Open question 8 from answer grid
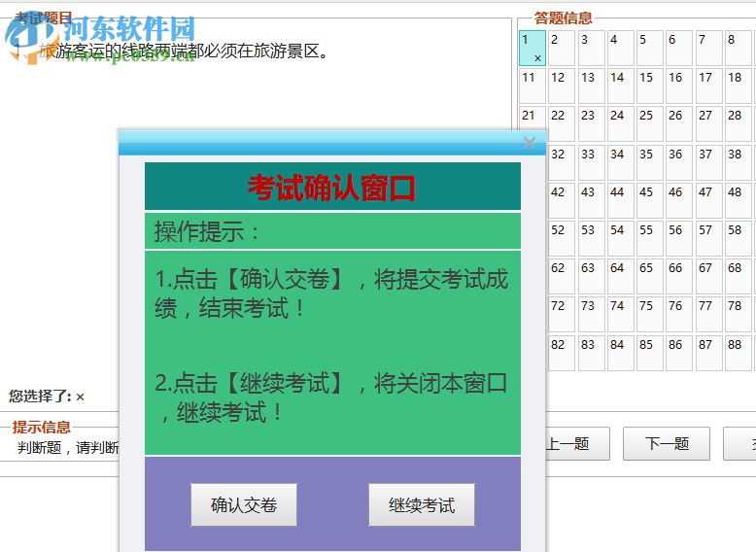Image resolution: width=756 pixels, height=552 pixels. [739, 49]
